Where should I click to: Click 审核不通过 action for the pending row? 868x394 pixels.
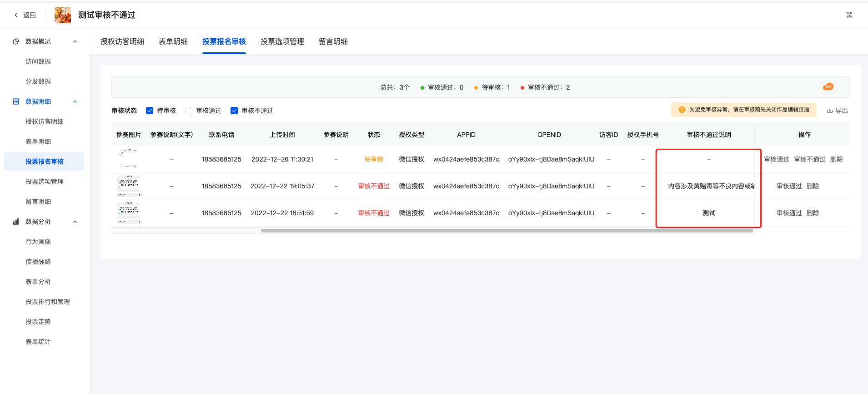click(x=809, y=159)
